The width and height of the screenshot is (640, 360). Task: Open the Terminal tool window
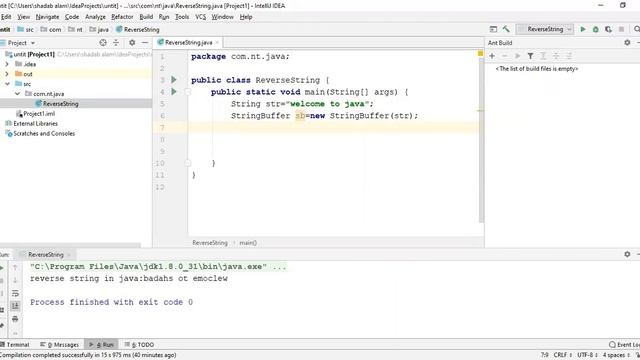(x=15, y=345)
